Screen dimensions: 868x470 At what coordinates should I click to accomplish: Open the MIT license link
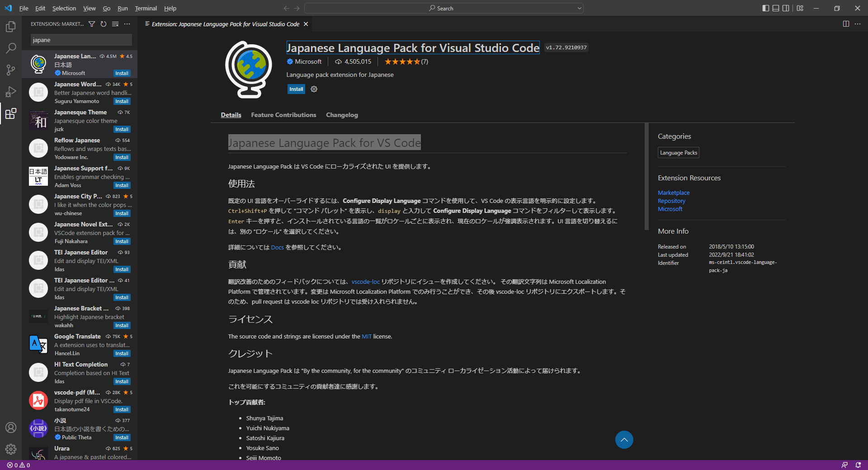(366, 336)
